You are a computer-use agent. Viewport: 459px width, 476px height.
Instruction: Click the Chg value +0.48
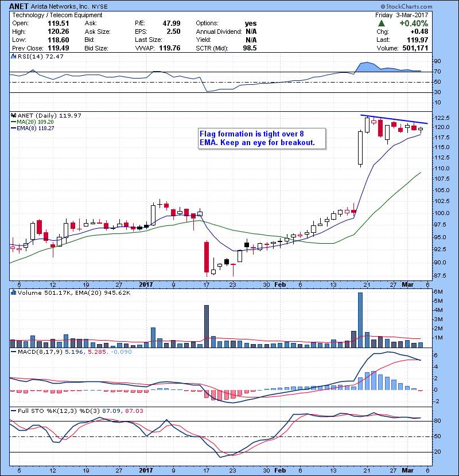pos(419,32)
